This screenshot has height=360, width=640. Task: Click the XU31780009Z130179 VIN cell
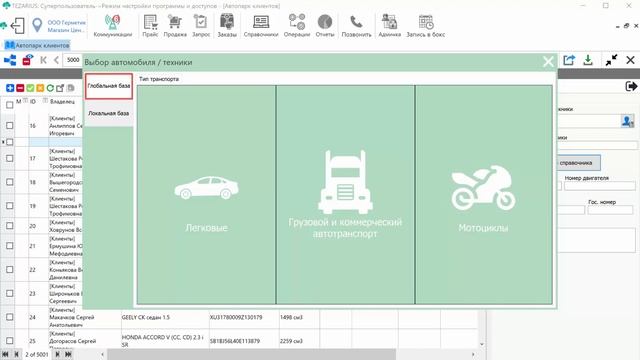[244, 317]
